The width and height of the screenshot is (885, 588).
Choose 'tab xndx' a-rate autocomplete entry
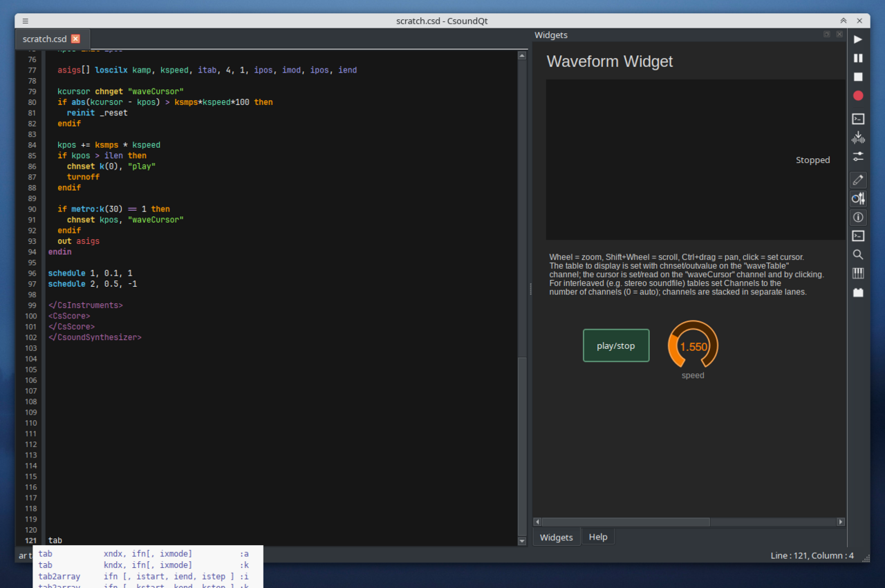tap(147, 553)
